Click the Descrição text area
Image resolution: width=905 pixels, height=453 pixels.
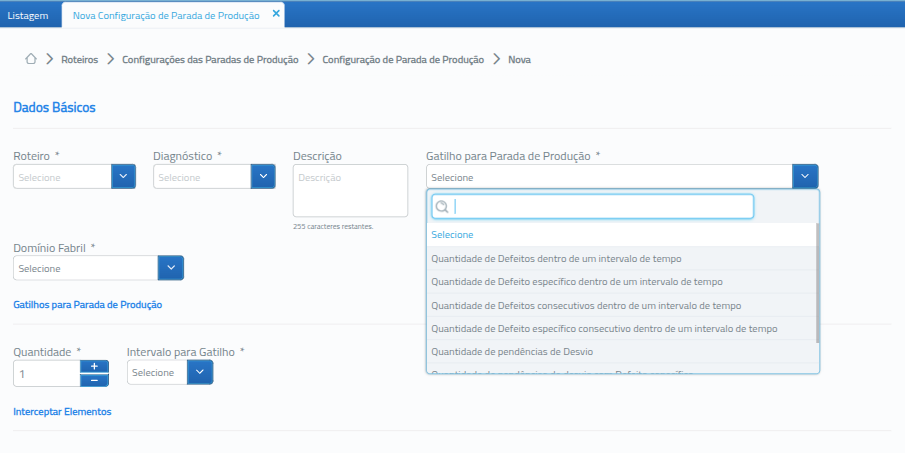click(x=350, y=190)
